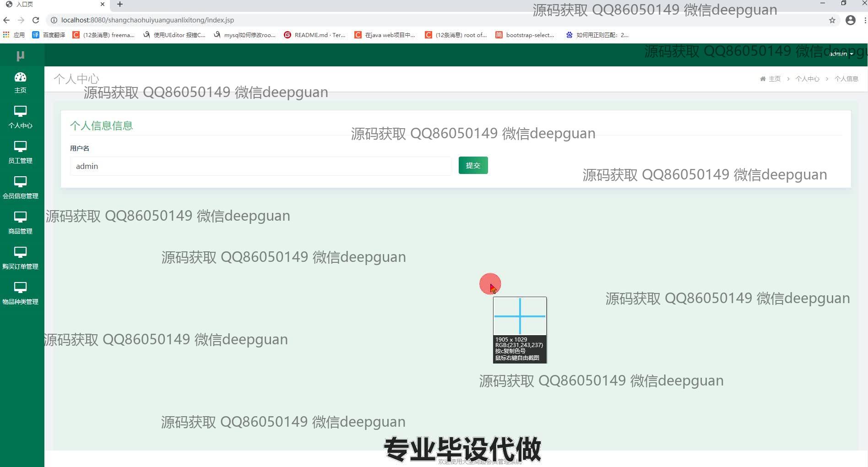This screenshot has height=467, width=868.
Task: Click the 个人中心 breadcrumb link
Action: [x=808, y=79]
